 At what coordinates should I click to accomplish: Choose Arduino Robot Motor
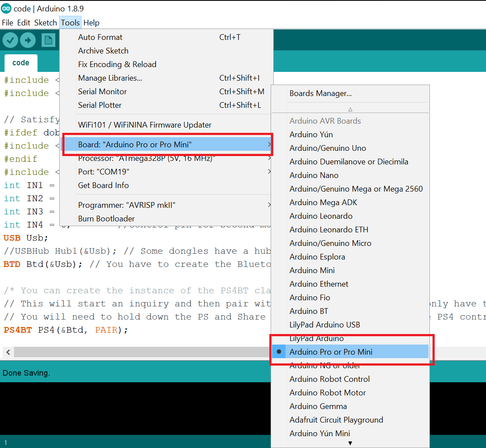[350, 393]
